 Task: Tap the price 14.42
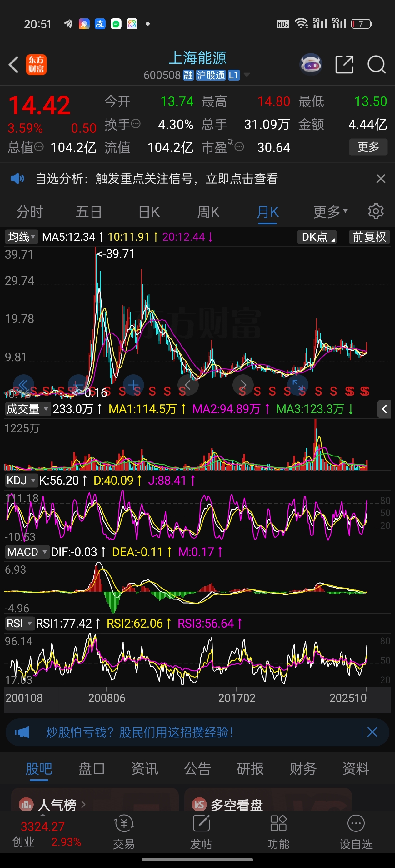[39, 105]
